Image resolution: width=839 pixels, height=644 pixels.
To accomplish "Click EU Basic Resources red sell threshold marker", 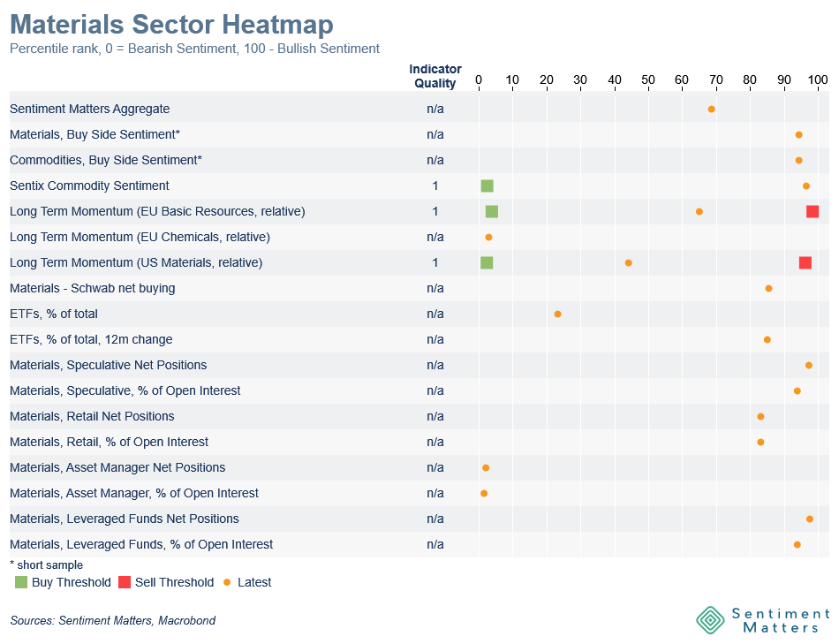I will 813,211.
